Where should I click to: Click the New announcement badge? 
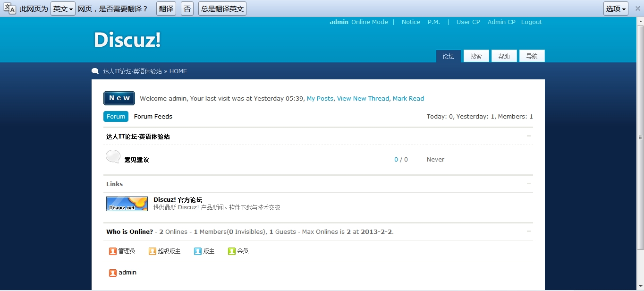point(119,98)
